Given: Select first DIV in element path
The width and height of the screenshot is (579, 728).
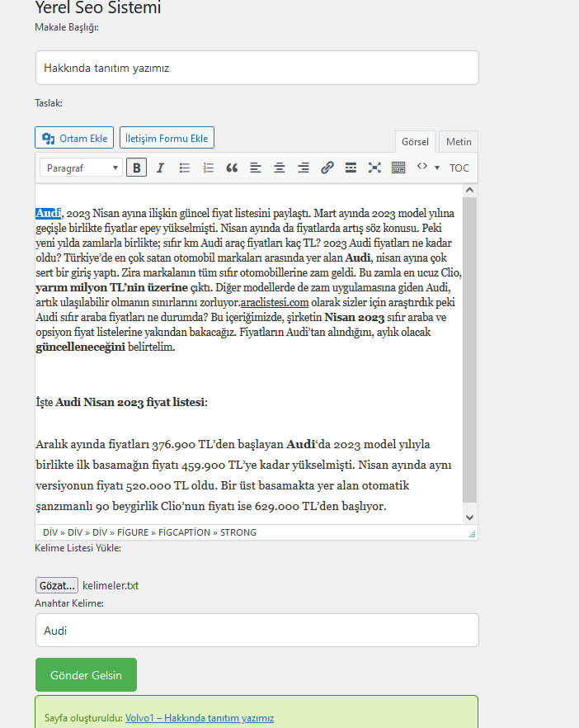Looking at the screenshot, I should [x=50, y=532].
